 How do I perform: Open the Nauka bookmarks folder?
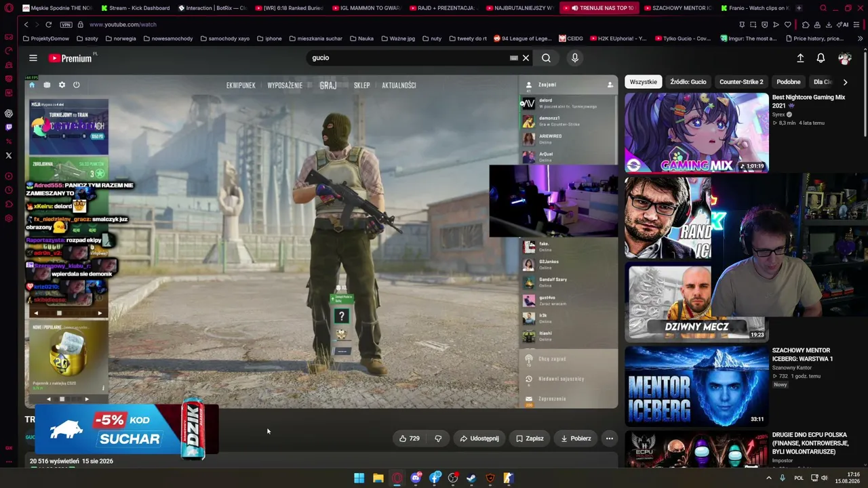coord(361,39)
